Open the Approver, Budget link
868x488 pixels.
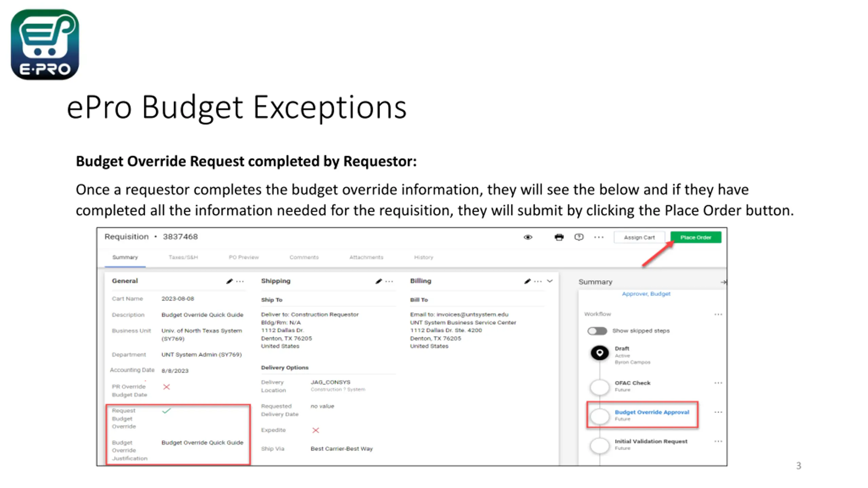point(646,294)
